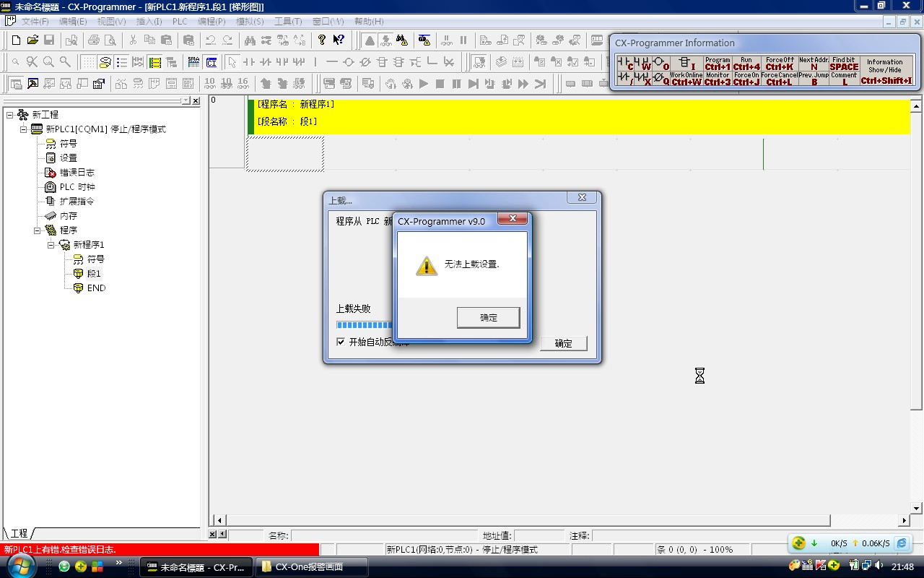Screen dimensions: 924x578
Task: Click the Open file folder icon
Action: [33, 40]
